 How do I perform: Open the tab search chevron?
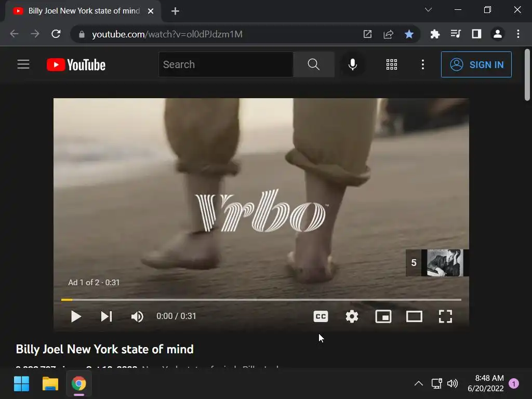(428, 10)
